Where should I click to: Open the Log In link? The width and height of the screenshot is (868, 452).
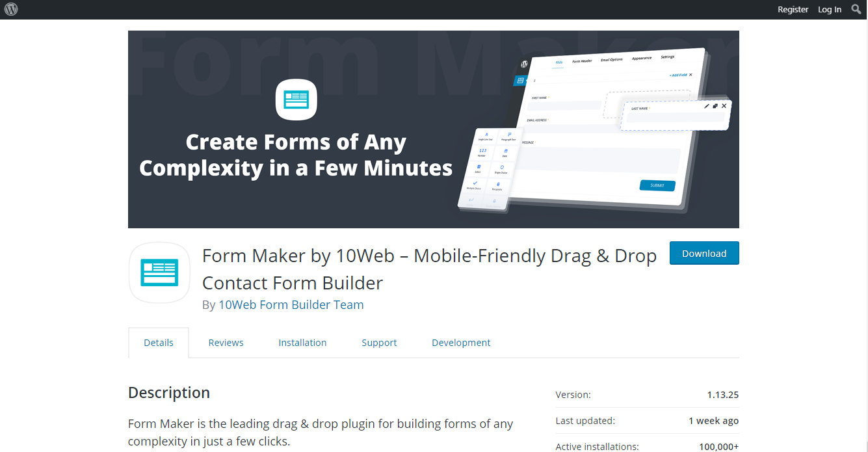(x=830, y=9)
